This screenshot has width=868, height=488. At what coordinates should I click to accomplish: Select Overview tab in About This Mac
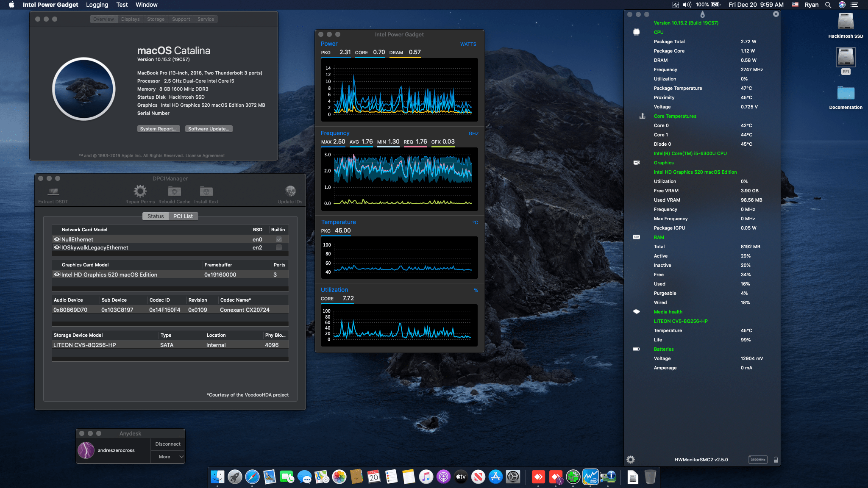click(x=103, y=19)
